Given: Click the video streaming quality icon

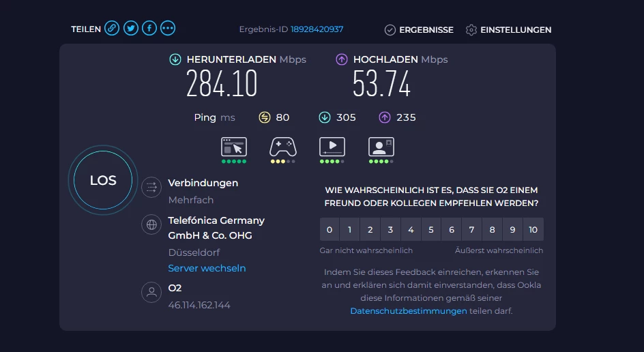Looking at the screenshot, I should 332,147.
